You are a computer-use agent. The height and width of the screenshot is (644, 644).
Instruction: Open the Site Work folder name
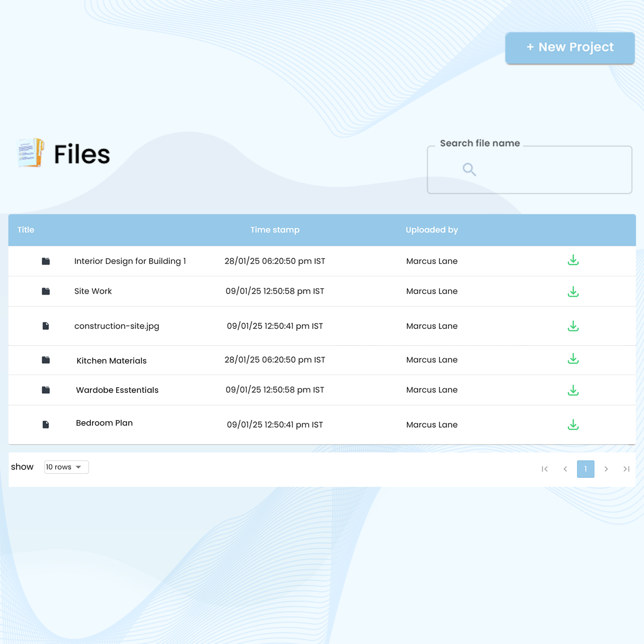93,291
